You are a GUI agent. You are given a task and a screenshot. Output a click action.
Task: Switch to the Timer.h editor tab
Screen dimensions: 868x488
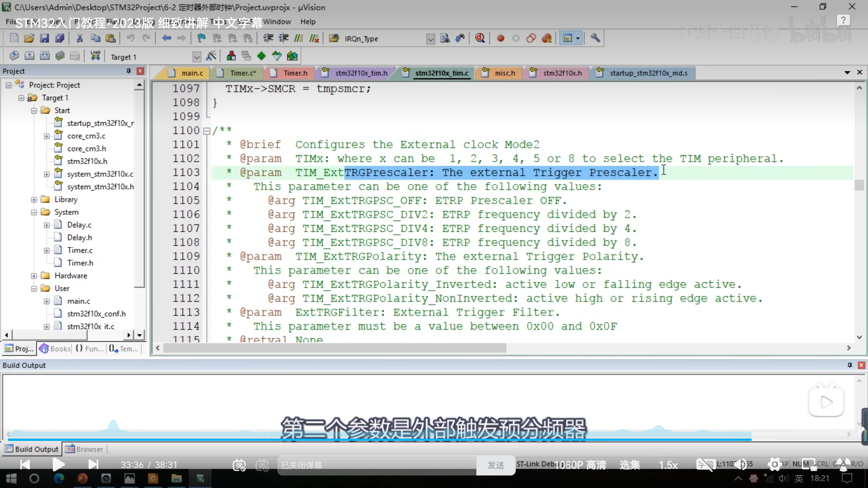coord(295,73)
